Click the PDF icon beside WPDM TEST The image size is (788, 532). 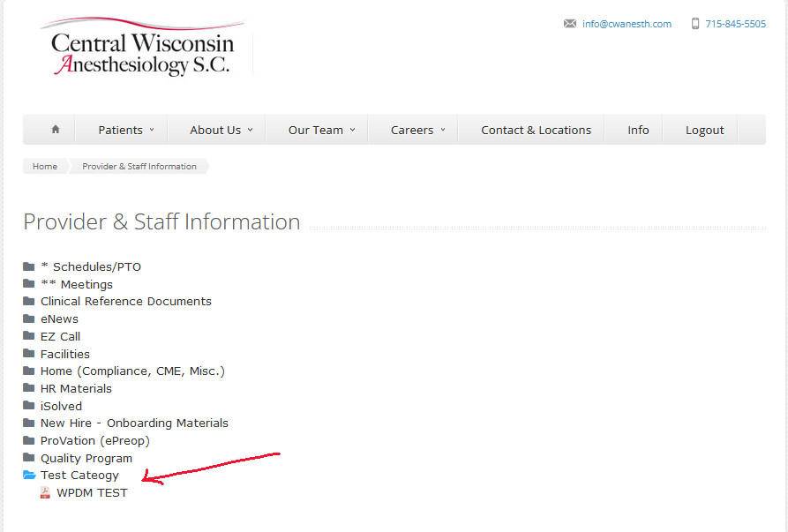click(x=45, y=492)
